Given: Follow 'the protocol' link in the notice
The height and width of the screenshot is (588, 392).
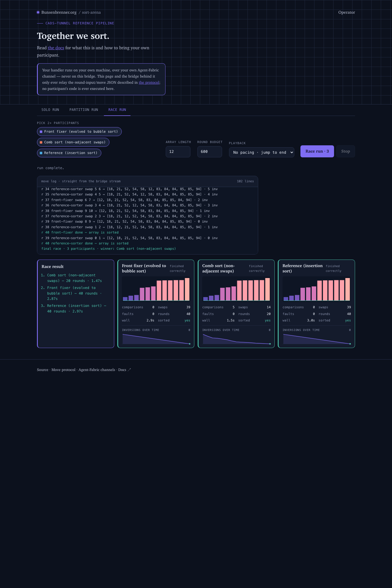Looking at the screenshot, I should [x=149, y=83].
